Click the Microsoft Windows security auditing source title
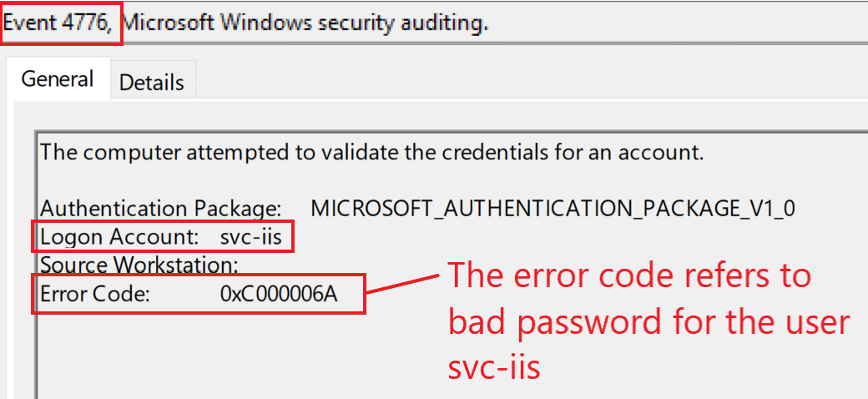This screenshot has height=399, width=868. 305,23
